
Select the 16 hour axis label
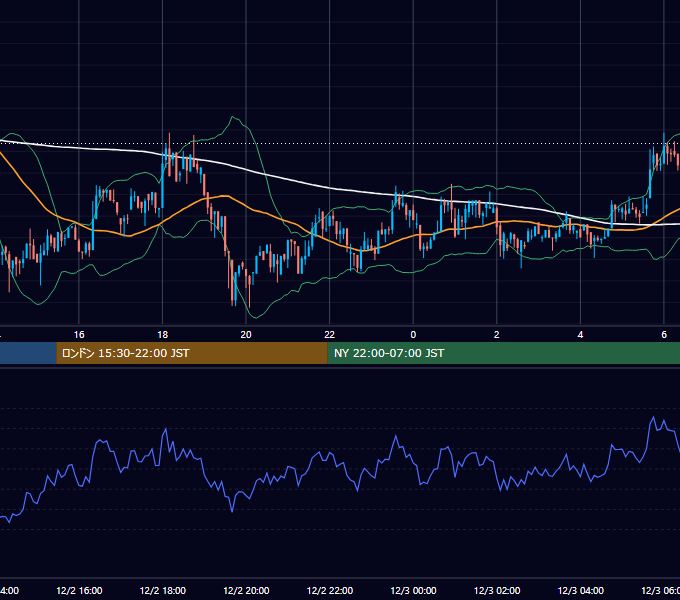coord(79,335)
